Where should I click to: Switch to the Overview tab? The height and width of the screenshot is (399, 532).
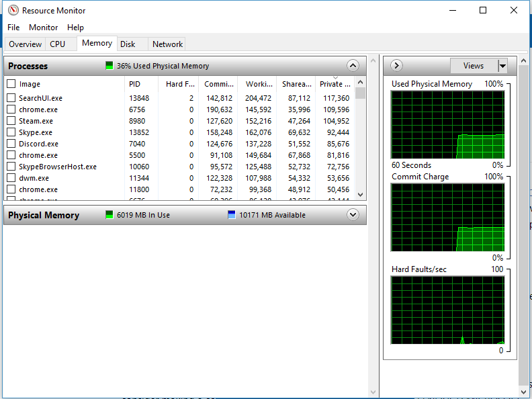[x=25, y=44]
